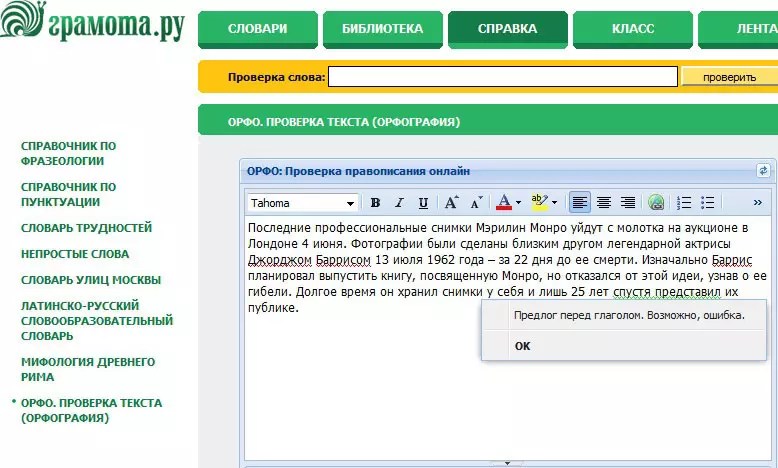
Task: Click the decrease font size icon
Action: [477, 203]
